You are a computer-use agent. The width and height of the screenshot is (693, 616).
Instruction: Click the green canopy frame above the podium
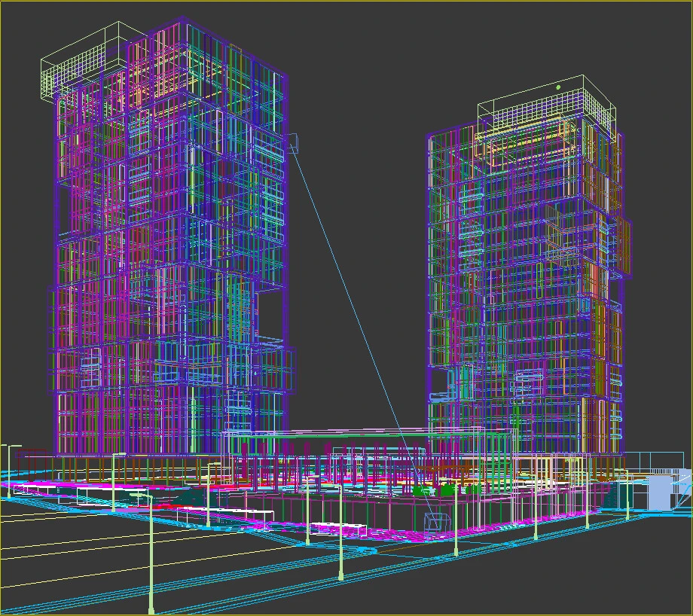pos(339,437)
